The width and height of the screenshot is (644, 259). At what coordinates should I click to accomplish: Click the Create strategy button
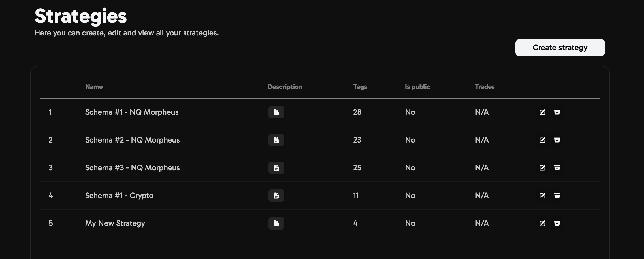click(560, 48)
